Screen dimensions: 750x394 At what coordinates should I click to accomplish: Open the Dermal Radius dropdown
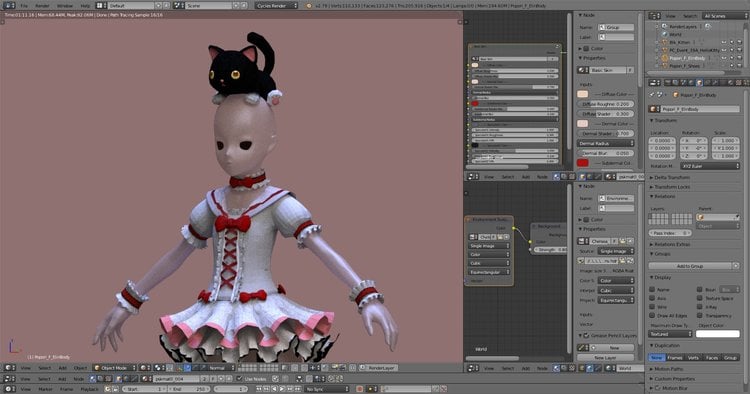(606, 143)
